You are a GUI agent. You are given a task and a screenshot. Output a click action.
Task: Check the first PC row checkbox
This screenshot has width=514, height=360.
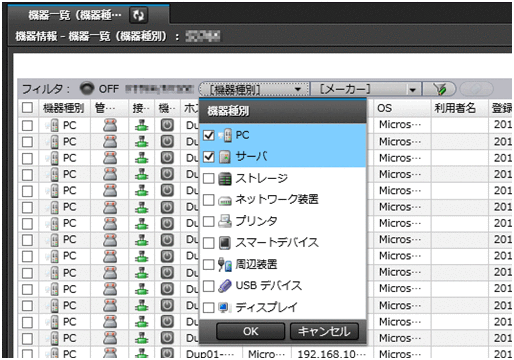coord(27,126)
